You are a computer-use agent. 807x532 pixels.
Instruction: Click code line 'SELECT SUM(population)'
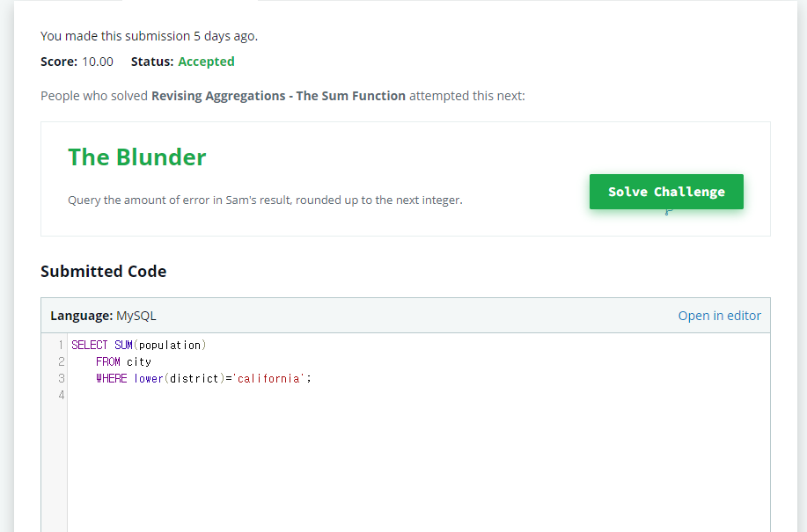[139, 345]
